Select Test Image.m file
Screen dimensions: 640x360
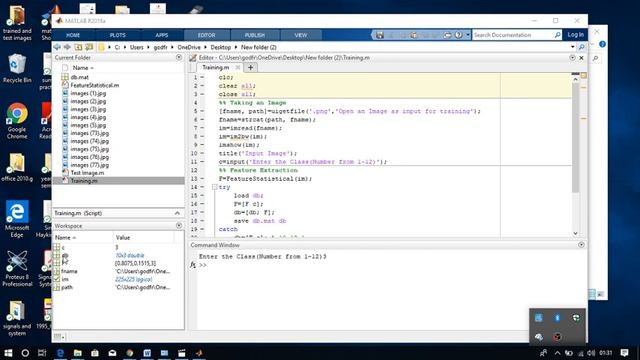click(87, 173)
